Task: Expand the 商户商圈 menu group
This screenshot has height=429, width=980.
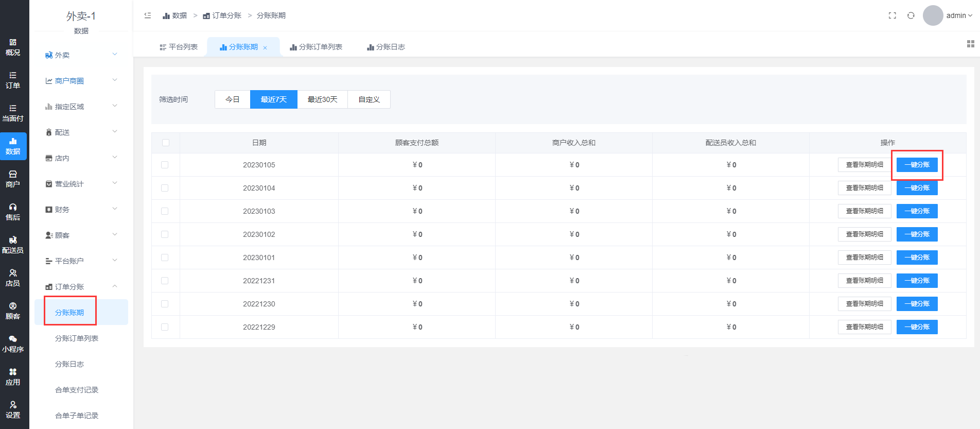Action: pos(81,80)
